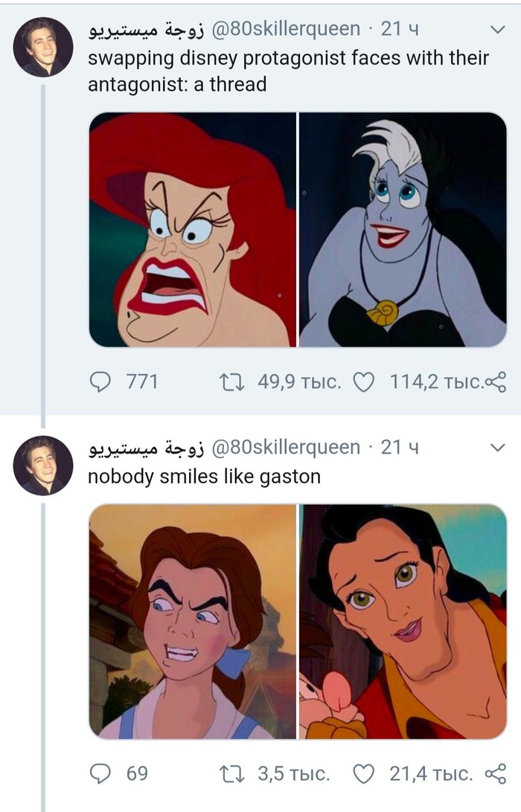Image resolution: width=521 pixels, height=812 pixels.
Task: Share the "nobody smiles like gaston" tweet
Action: point(495,774)
